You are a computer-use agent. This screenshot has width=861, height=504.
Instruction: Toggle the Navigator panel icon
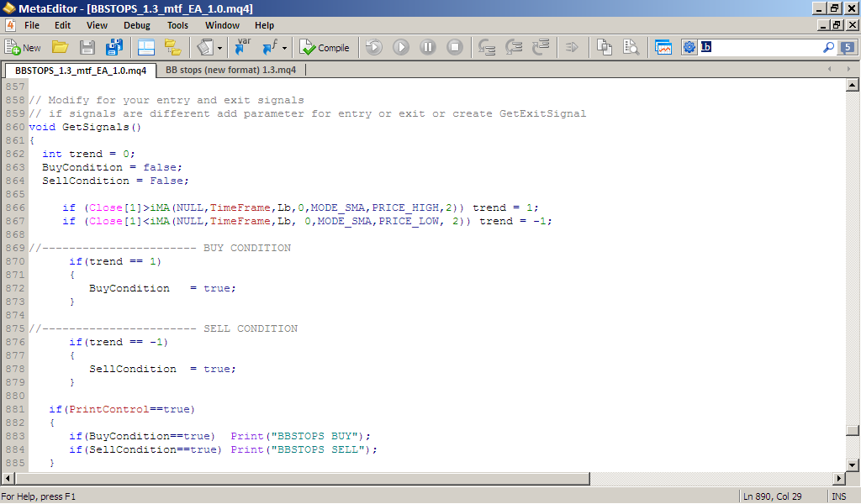click(x=146, y=48)
